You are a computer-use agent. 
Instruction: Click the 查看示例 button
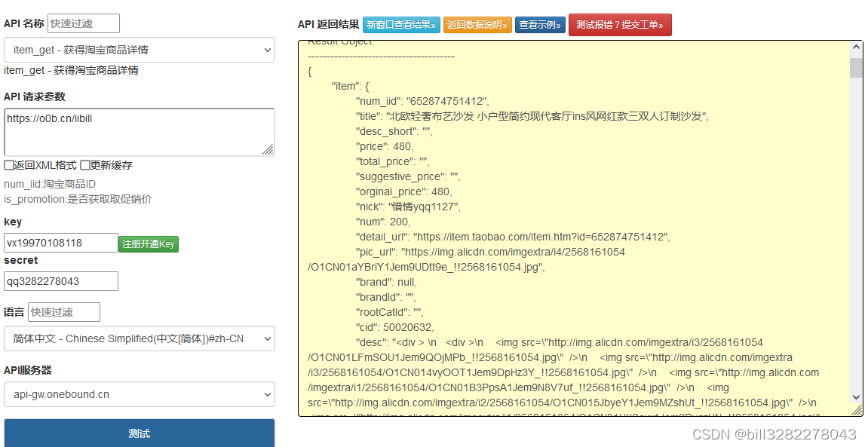[540, 25]
